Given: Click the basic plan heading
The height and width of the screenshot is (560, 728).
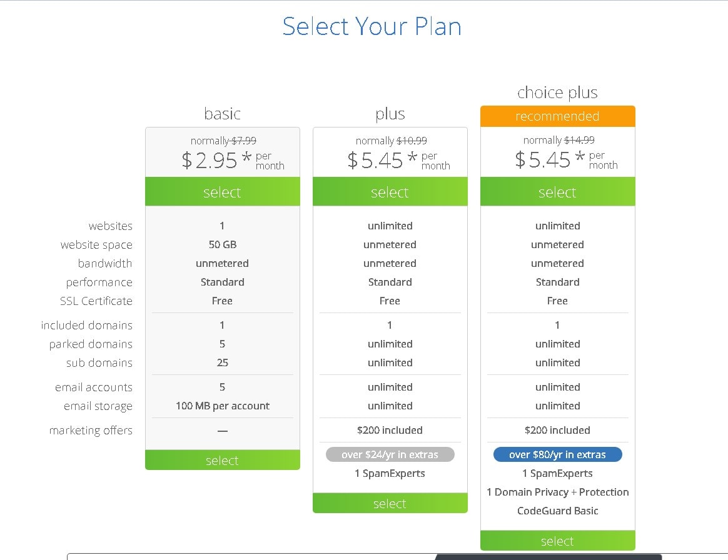Looking at the screenshot, I should (222, 114).
